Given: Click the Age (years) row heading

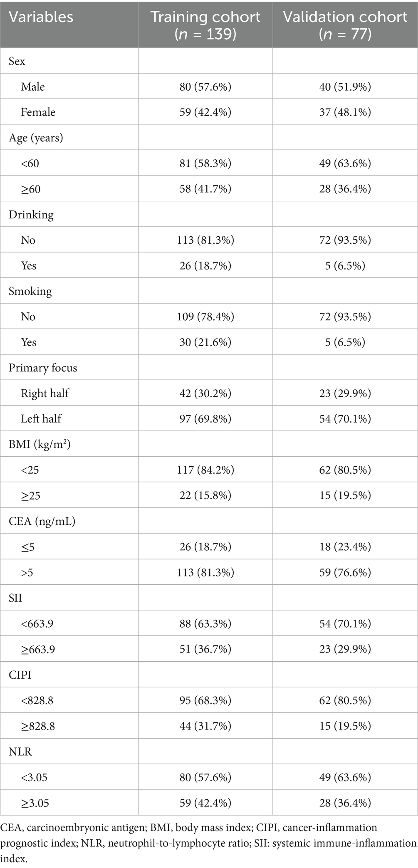Looking at the screenshot, I should (36, 138).
